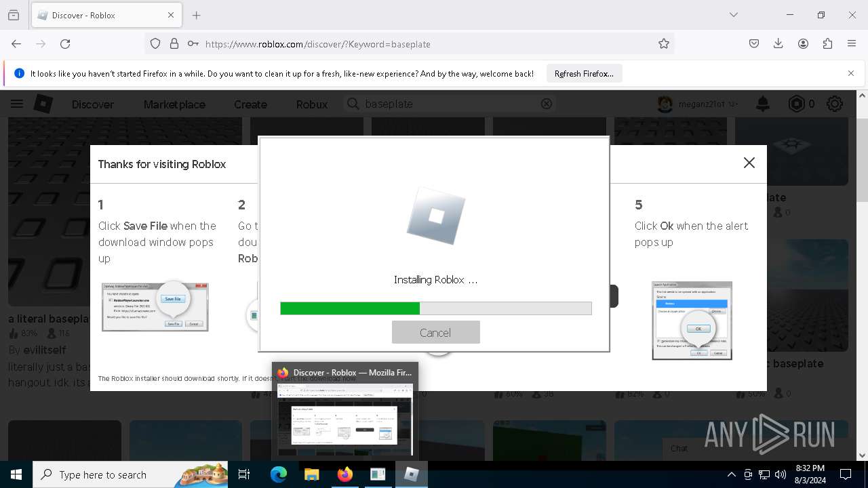The image size is (868, 488).
Task: Open a new browser tab
Action: point(197,15)
